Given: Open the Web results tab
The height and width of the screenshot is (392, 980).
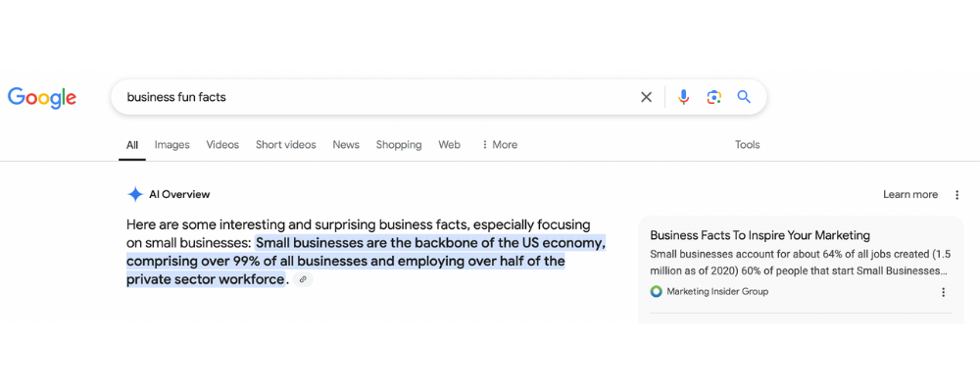Looking at the screenshot, I should coord(449,144).
